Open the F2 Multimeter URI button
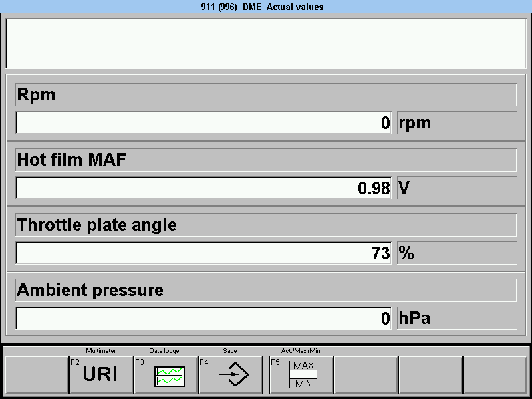 click(101, 375)
